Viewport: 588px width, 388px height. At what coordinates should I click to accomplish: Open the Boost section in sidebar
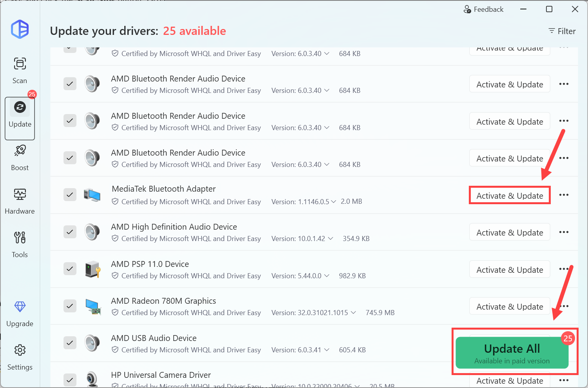20,158
